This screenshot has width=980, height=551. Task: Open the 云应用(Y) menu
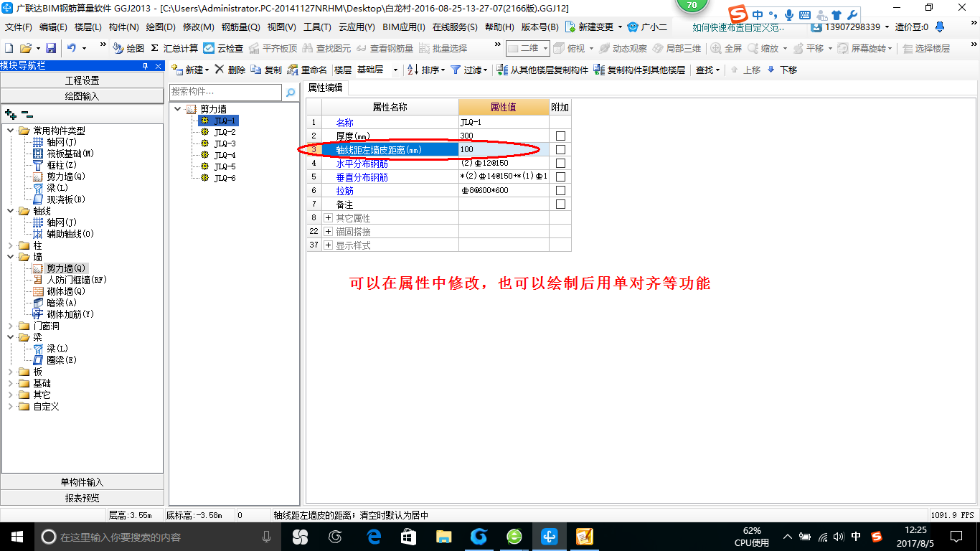[357, 27]
